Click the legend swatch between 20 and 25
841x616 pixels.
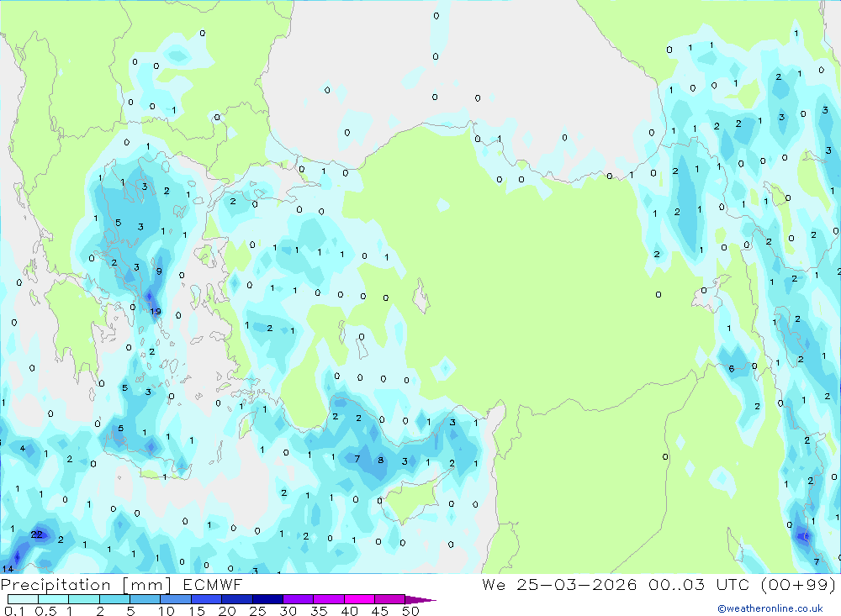click(x=236, y=599)
